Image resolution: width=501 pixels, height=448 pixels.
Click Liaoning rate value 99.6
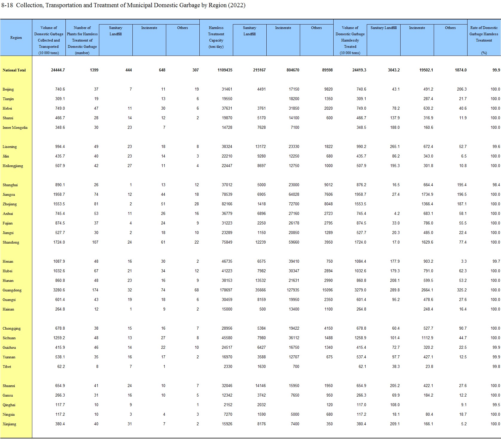click(x=496, y=147)
